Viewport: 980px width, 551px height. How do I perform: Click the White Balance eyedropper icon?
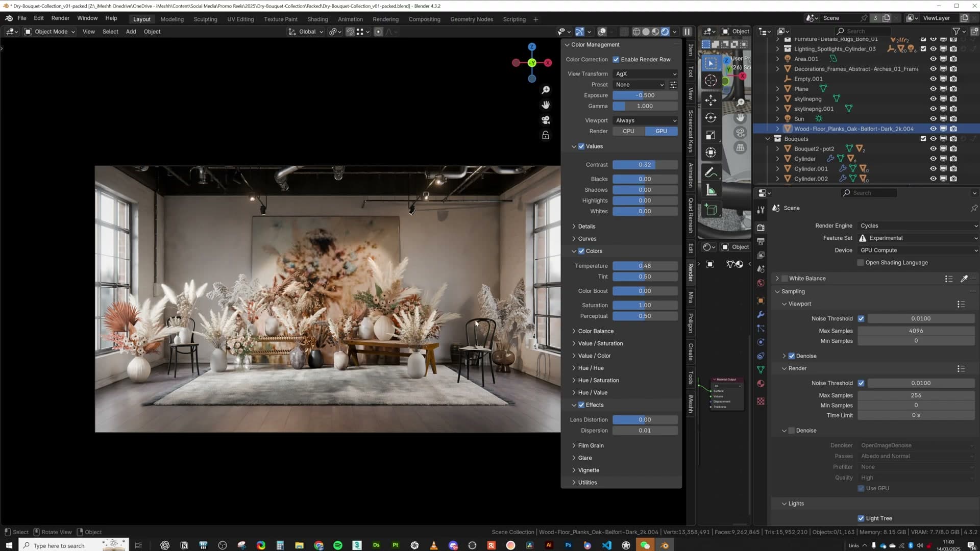pos(964,279)
